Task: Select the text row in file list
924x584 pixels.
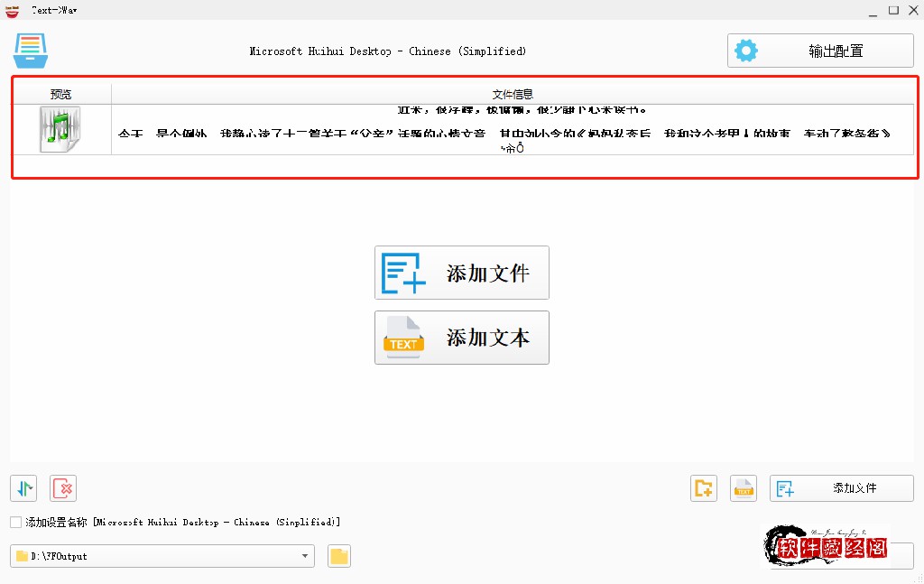Action: pos(463,130)
